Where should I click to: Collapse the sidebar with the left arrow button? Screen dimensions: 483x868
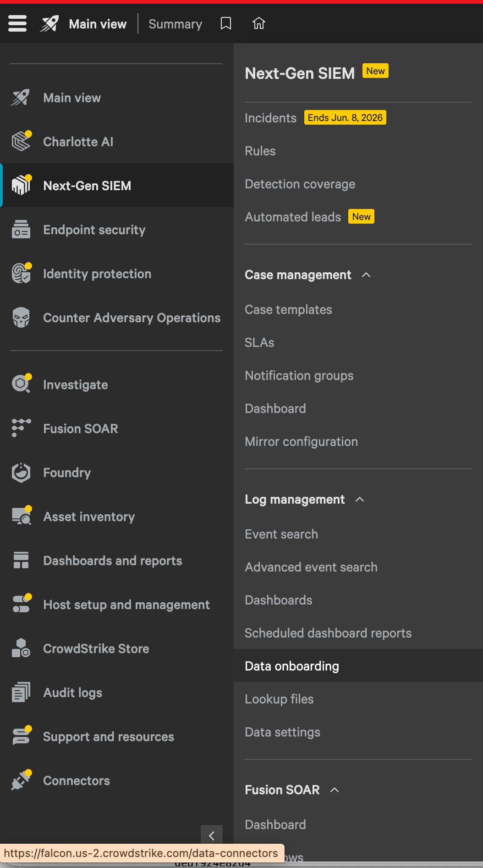point(212,835)
